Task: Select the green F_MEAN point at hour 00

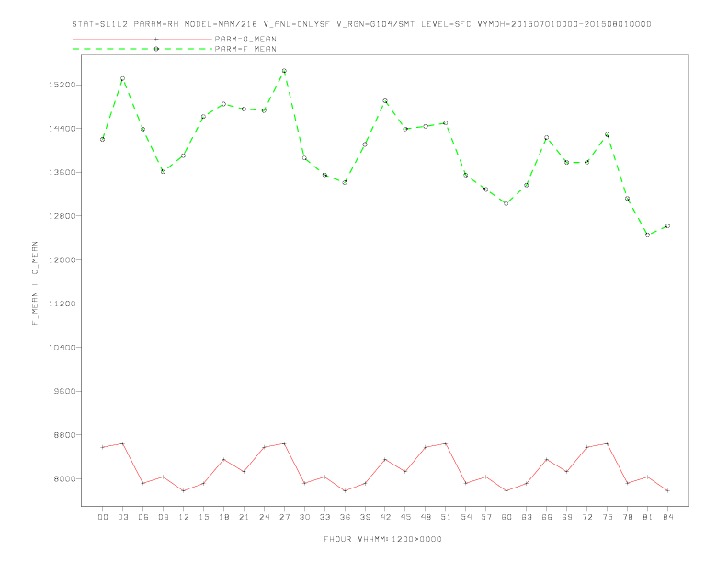Action: pyautogui.click(x=103, y=139)
